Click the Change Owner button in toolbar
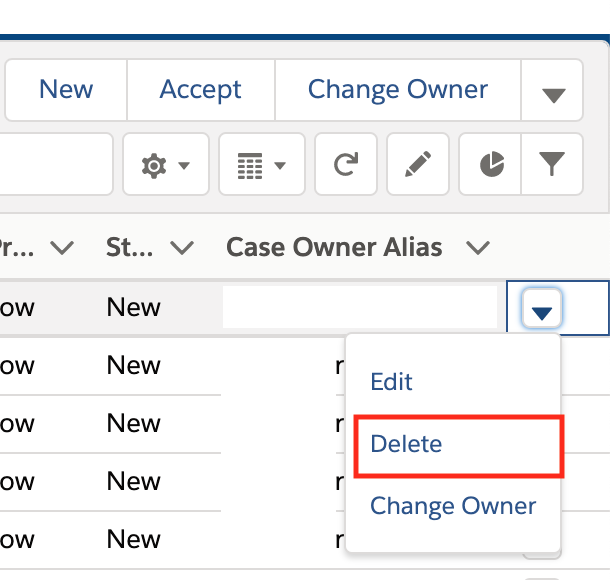Image resolution: width=610 pixels, height=580 pixels. tap(397, 90)
